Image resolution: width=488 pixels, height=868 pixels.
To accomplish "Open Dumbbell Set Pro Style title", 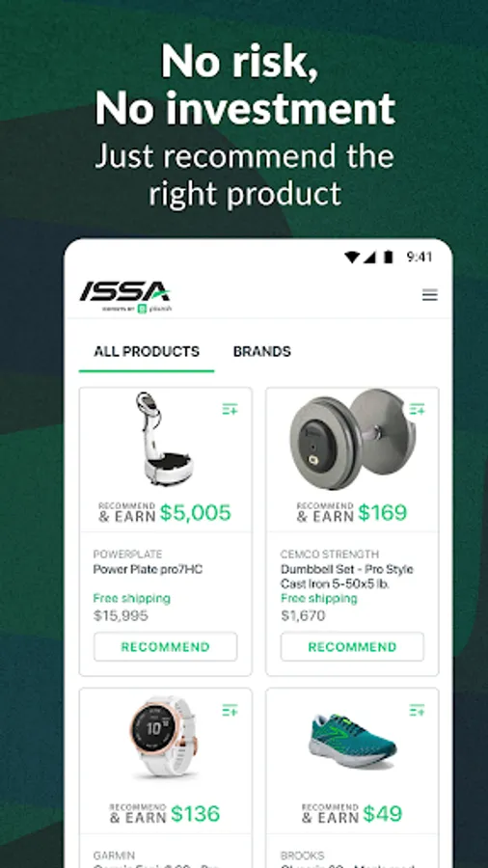I will click(x=347, y=577).
